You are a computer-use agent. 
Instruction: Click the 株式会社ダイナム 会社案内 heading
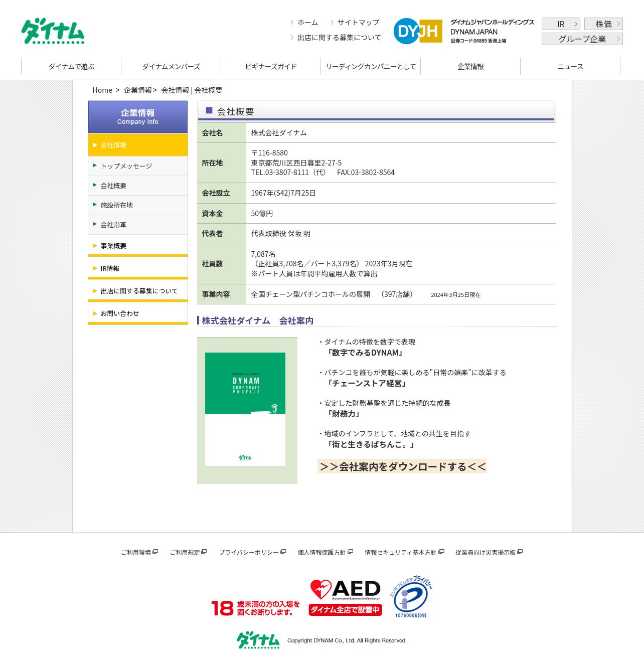(x=258, y=321)
